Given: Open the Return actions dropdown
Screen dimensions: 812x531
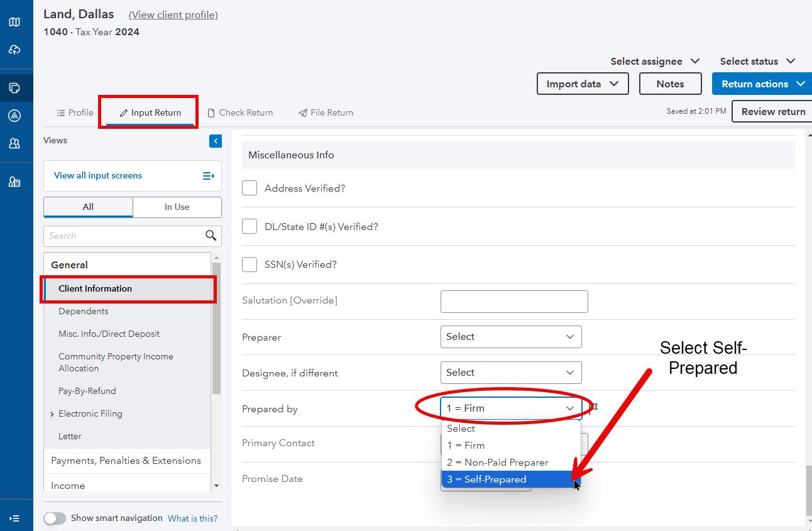Looking at the screenshot, I should pyautogui.click(x=762, y=84).
